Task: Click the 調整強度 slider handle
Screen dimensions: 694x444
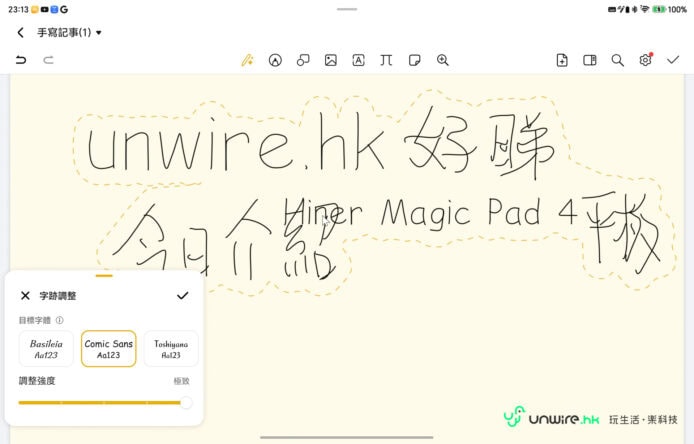Action: [186, 402]
